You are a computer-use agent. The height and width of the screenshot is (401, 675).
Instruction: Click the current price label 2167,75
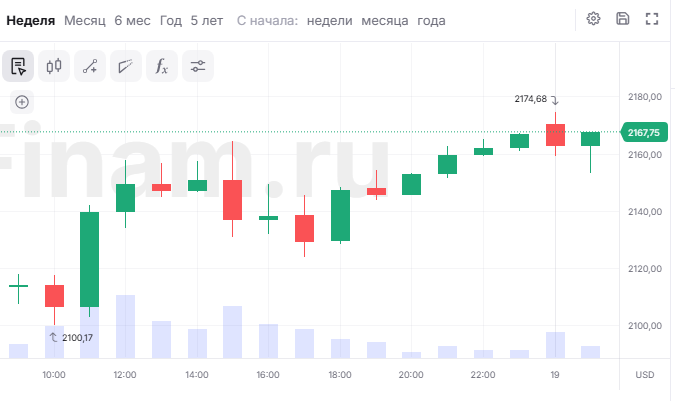click(644, 133)
